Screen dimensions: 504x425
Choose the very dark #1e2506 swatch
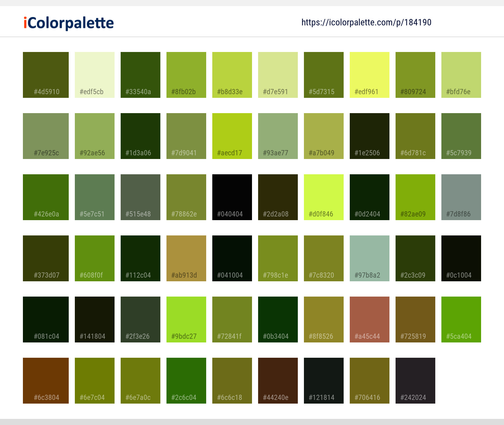(x=370, y=136)
